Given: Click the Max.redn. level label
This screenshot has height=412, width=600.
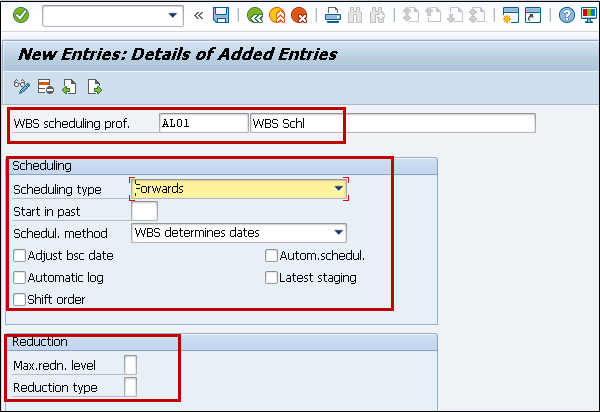Looking at the screenshot, I should pos(54,365).
